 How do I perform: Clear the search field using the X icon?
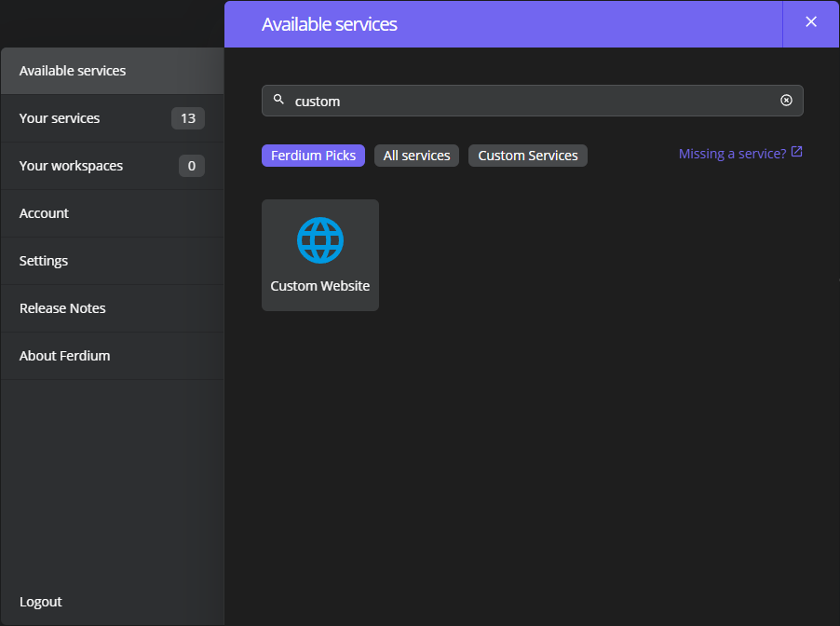786,100
